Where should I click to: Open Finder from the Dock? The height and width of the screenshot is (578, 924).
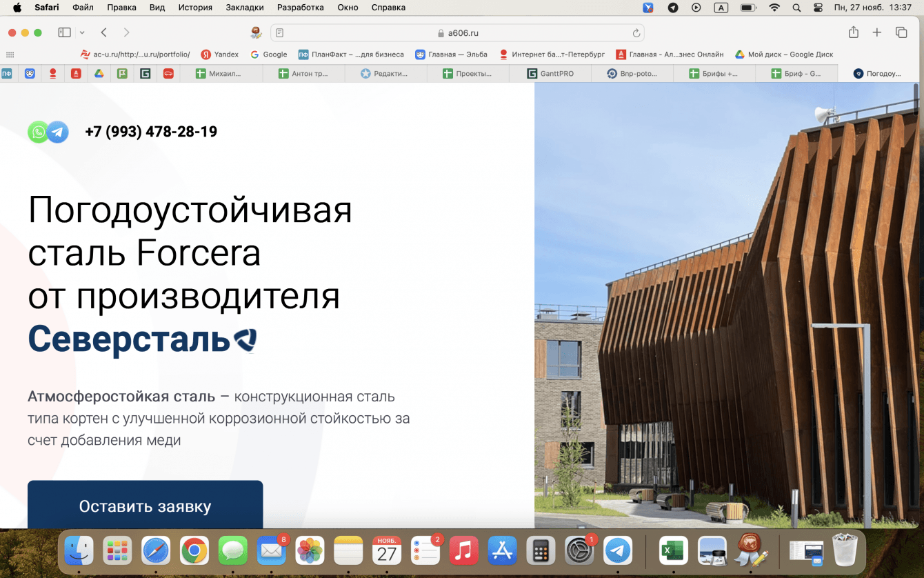[79, 551]
